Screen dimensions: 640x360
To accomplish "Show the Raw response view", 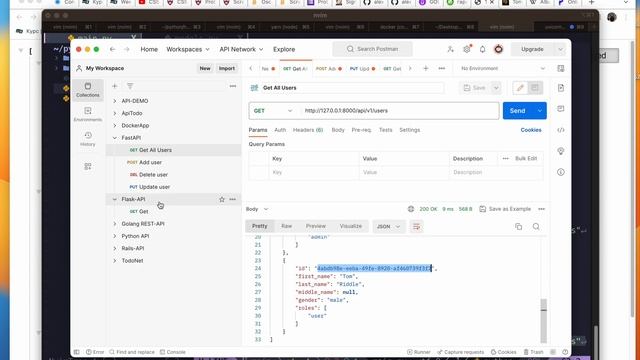I will 287,226.
